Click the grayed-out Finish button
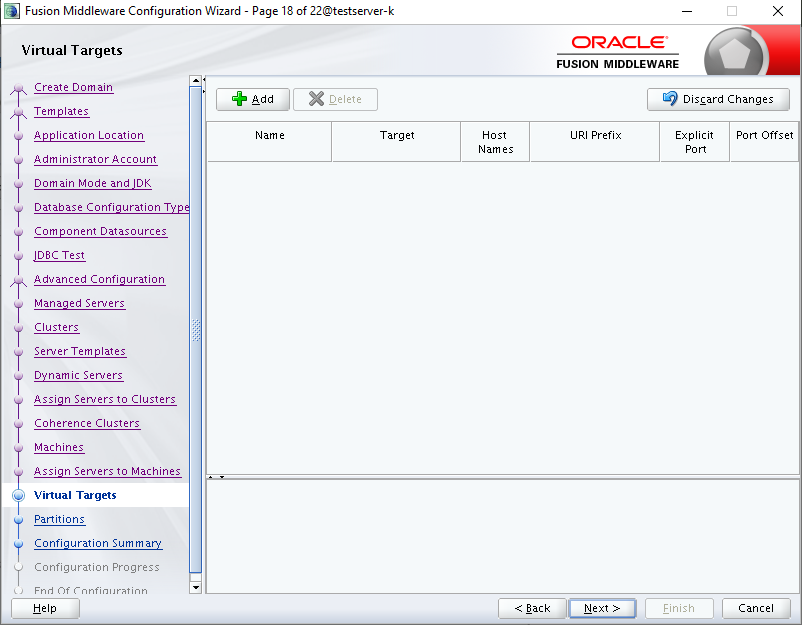802x625 pixels. (679, 608)
